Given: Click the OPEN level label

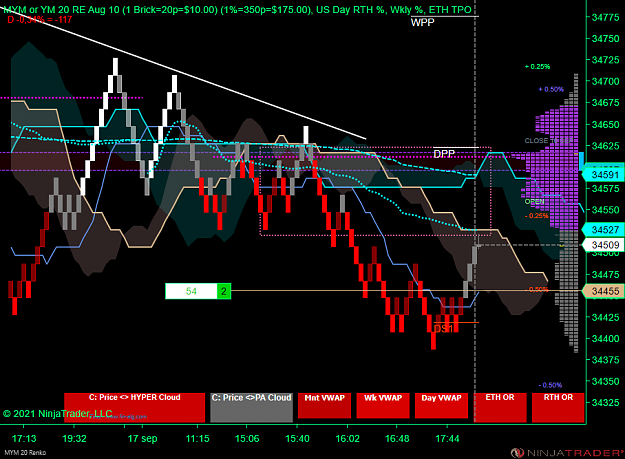Looking at the screenshot, I should [x=535, y=202].
